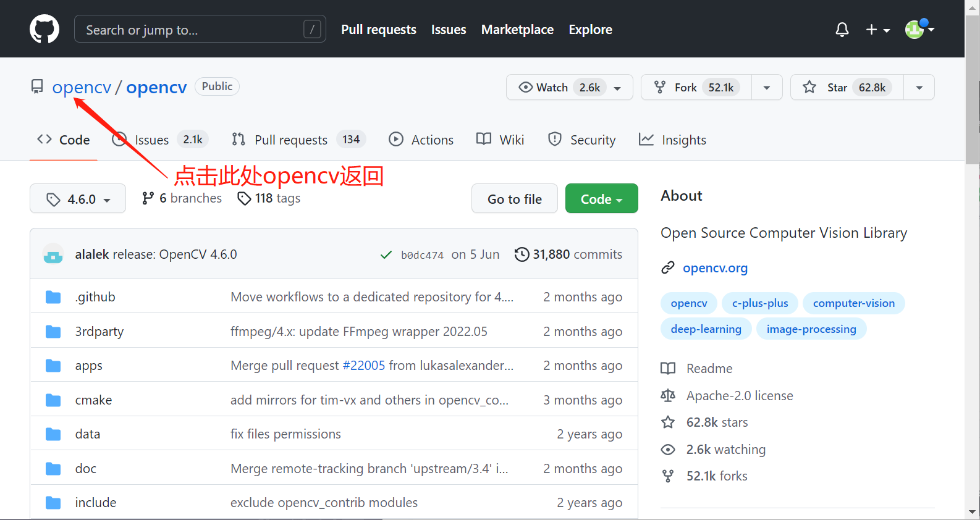Open pull request #22005 link
980x520 pixels.
tap(364, 366)
